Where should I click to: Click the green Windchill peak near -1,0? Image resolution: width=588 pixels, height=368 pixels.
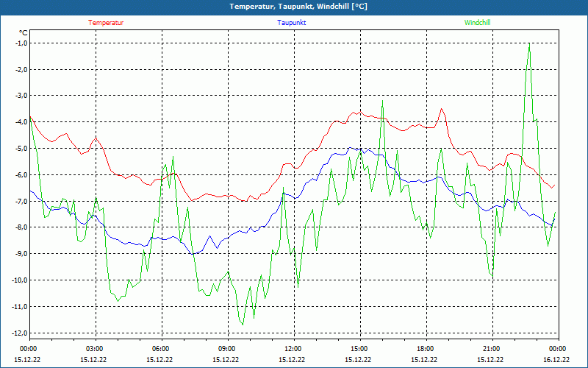[x=529, y=43]
